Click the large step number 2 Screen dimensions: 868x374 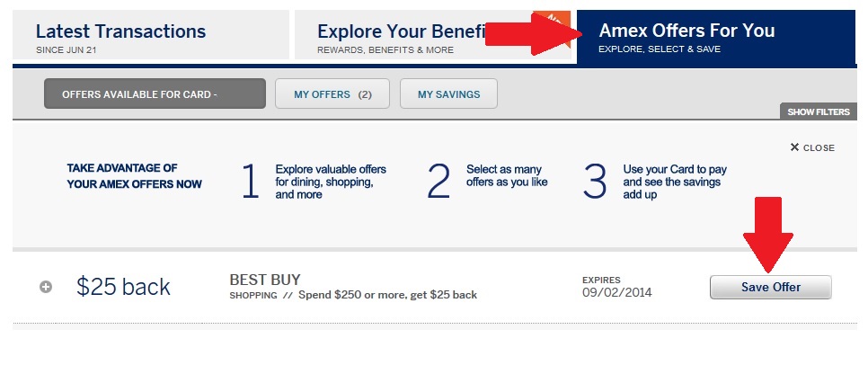[x=438, y=182]
